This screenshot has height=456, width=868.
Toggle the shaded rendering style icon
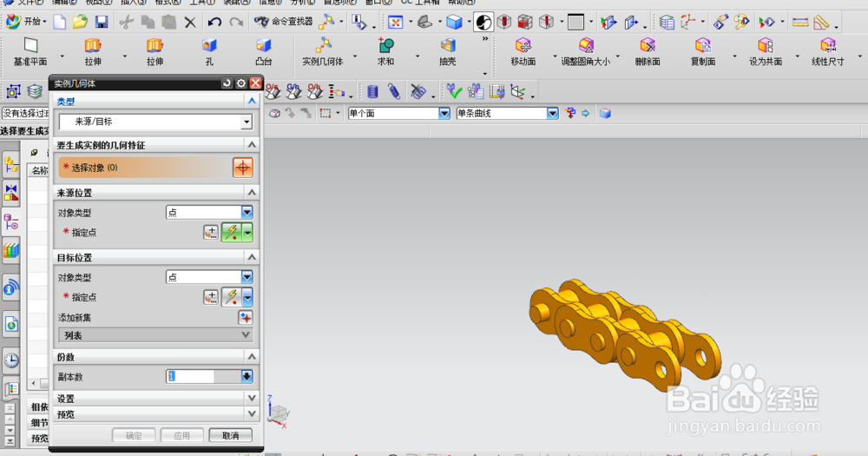[x=483, y=23]
